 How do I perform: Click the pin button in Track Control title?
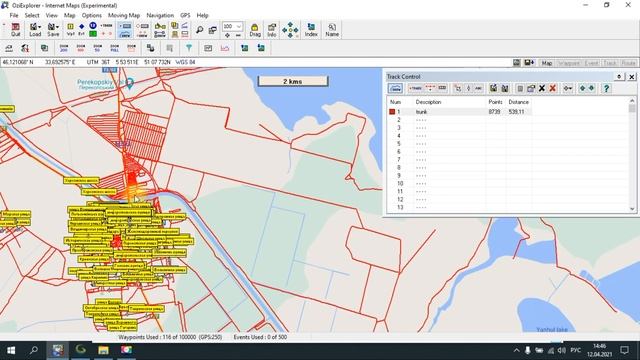click(619, 77)
